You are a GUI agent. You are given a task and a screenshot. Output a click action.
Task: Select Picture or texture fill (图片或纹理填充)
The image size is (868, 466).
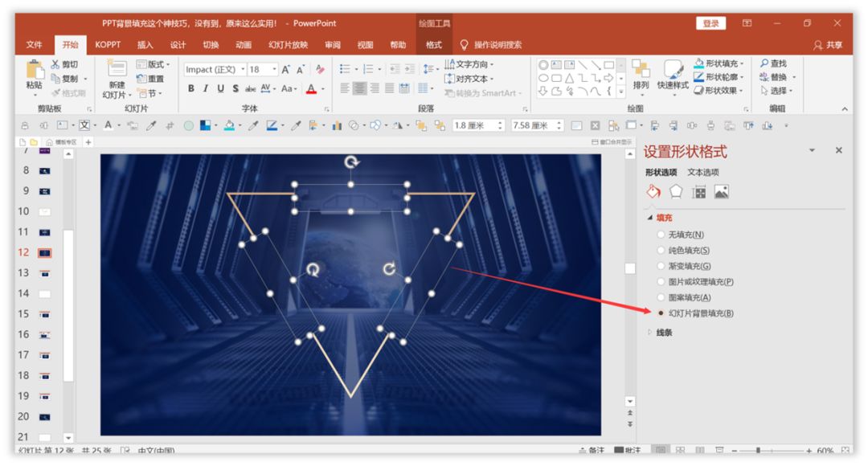point(661,282)
